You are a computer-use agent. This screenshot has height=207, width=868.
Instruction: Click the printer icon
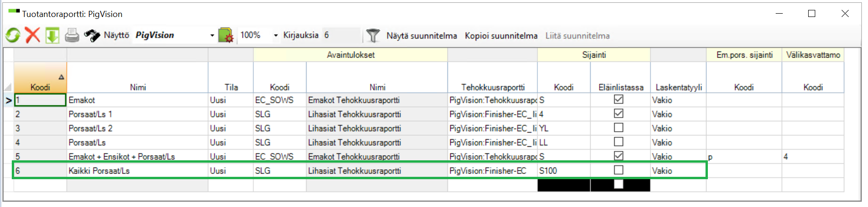tap(72, 35)
